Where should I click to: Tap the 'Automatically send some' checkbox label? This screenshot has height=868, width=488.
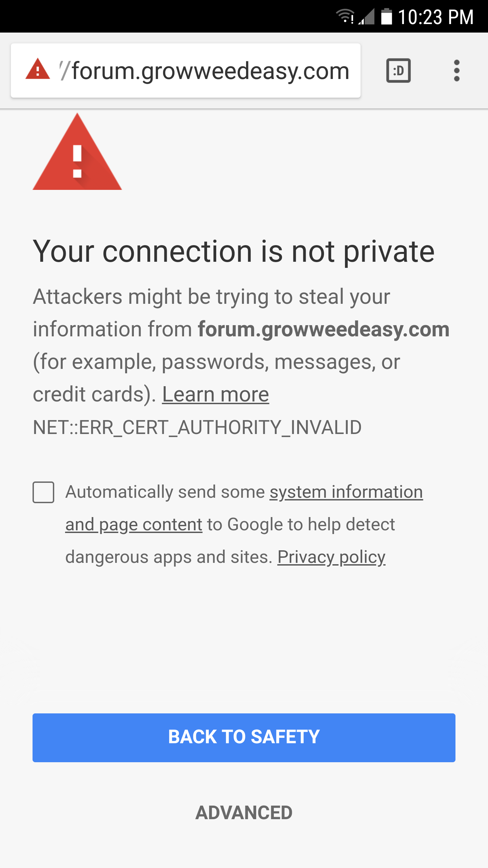(165, 492)
